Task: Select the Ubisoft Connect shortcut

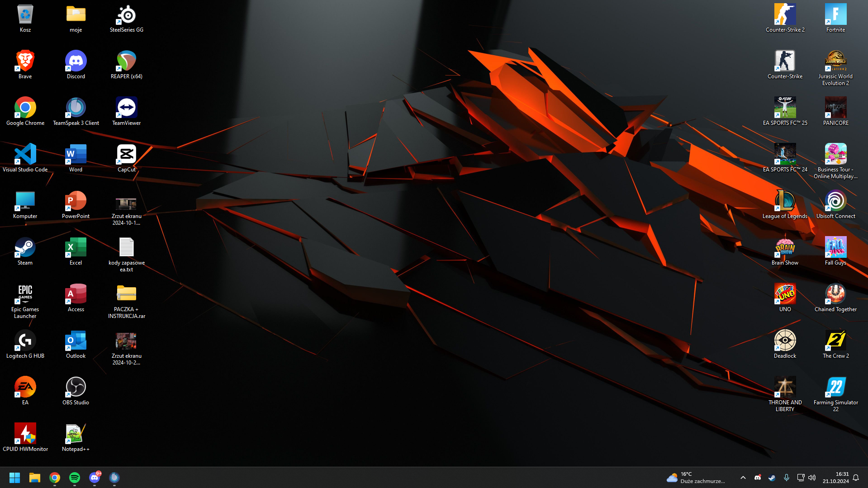Action: (836, 205)
